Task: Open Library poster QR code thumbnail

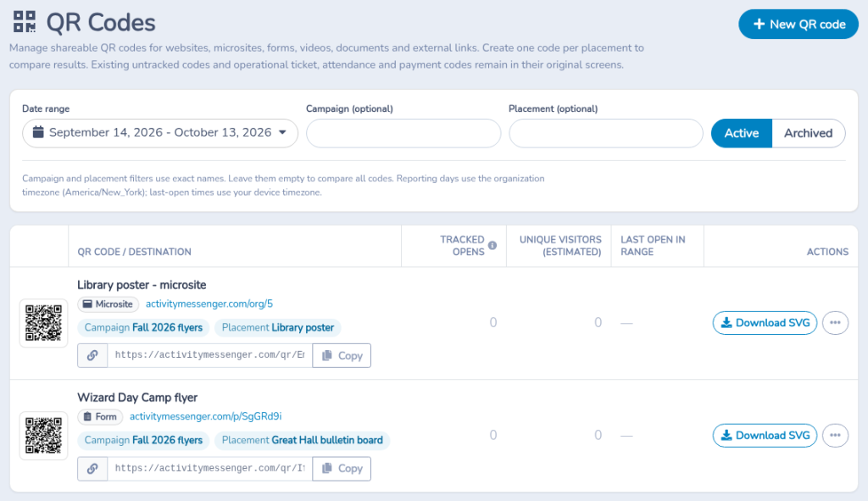Action: pos(44,323)
